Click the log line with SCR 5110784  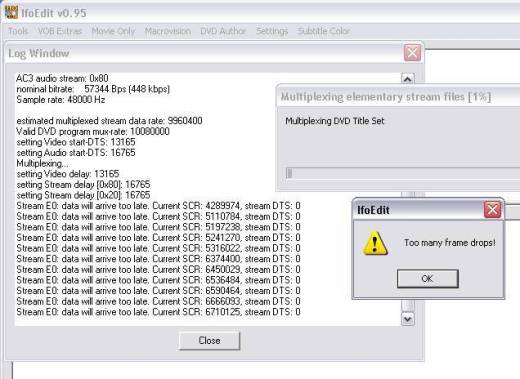coord(158,216)
